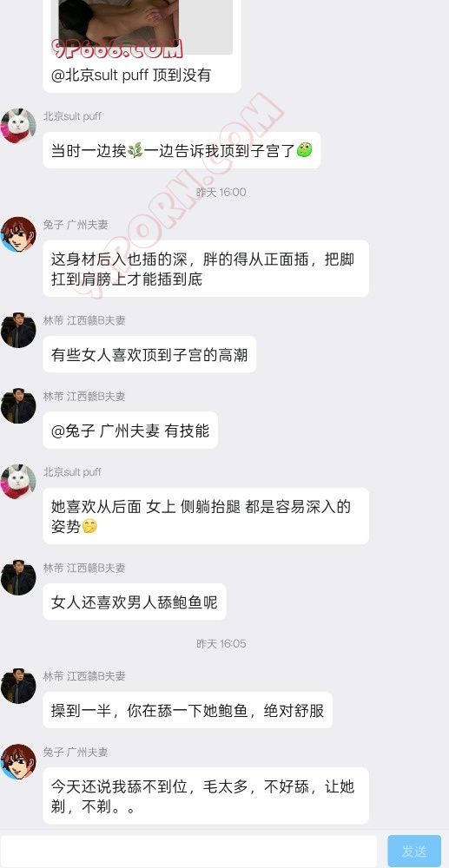
Task: Open the @北京sult puff mention
Action: [x=100, y=75]
